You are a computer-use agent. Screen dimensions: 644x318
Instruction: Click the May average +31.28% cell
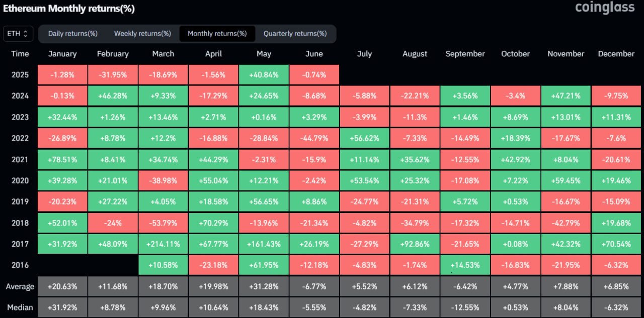(x=264, y=286)
